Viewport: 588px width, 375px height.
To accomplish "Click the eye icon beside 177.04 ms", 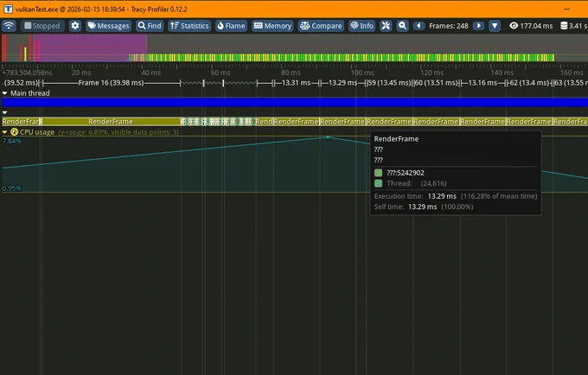I will pyautogui.click(x=514, y=25).
